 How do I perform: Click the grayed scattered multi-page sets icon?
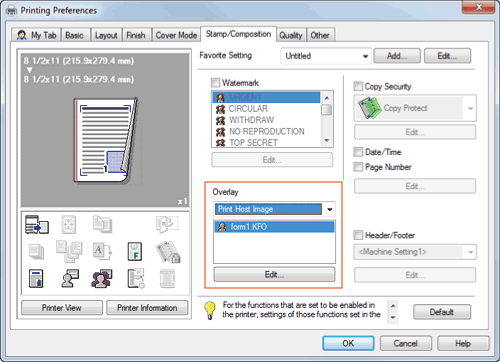69,251
